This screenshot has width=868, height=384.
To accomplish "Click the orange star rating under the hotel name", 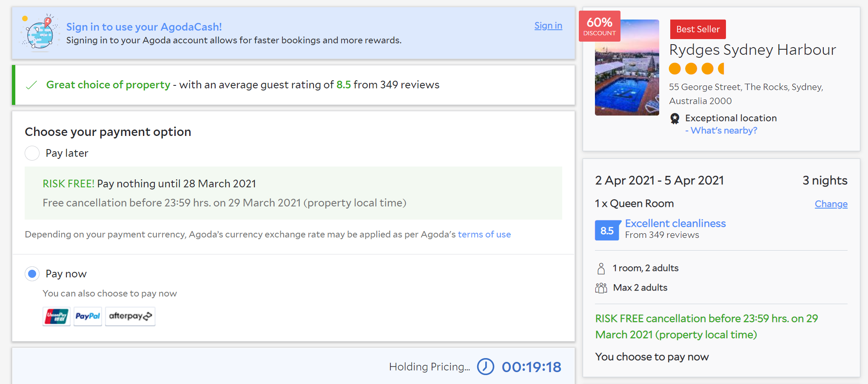I will (696, 68).
